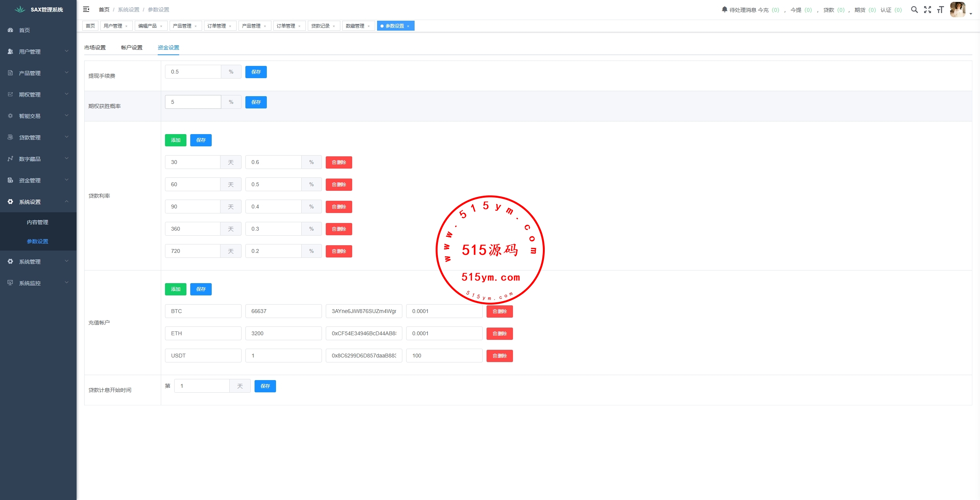Switch to the 帐户设置 tab

pyautogui.click(x=132, y=48)
